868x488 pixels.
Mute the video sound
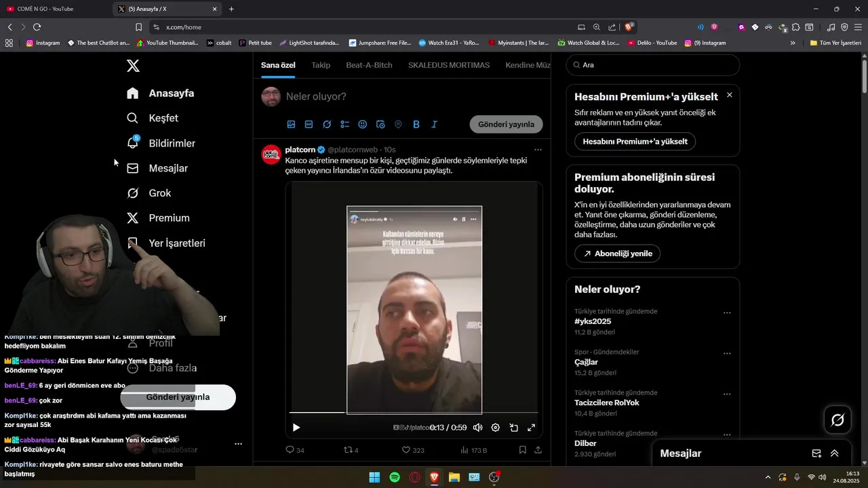pos(478,428)
